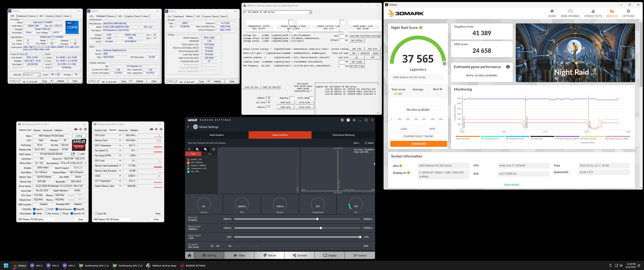
Task: Open the System Memory Used sensor dropdown
Action: pos(120,186)
